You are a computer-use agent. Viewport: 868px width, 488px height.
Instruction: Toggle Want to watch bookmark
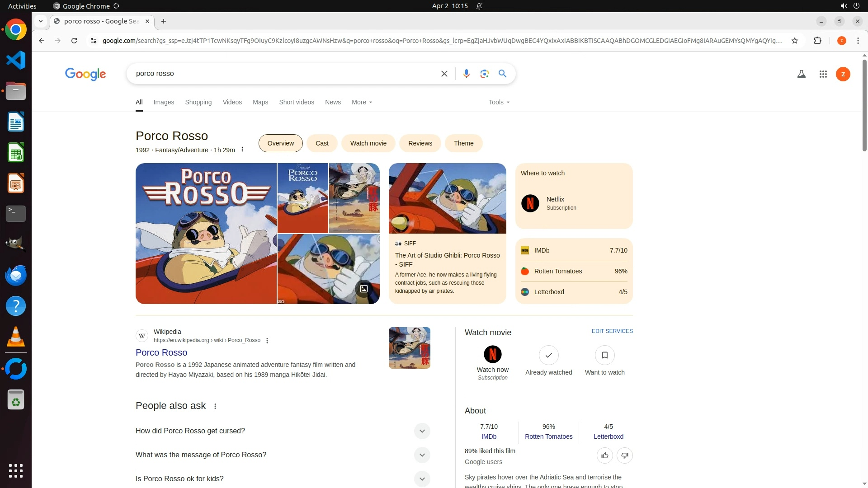604,356
